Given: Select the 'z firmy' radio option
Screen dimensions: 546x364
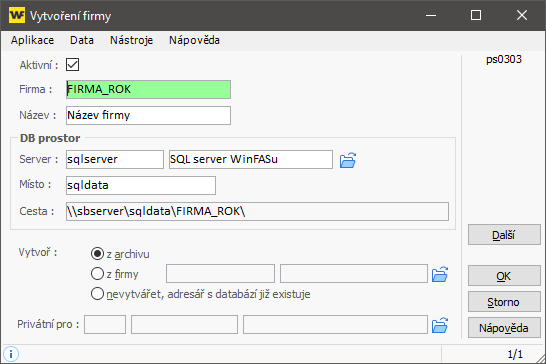Looking at the screenshot, I should (97, 274).
